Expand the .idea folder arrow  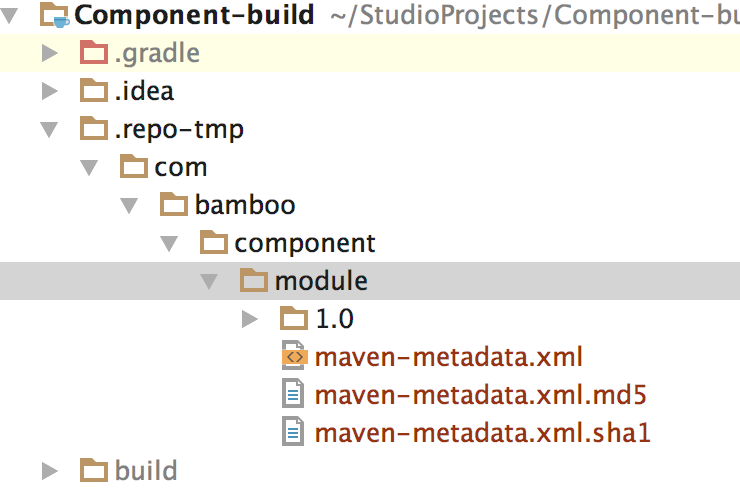49,91
